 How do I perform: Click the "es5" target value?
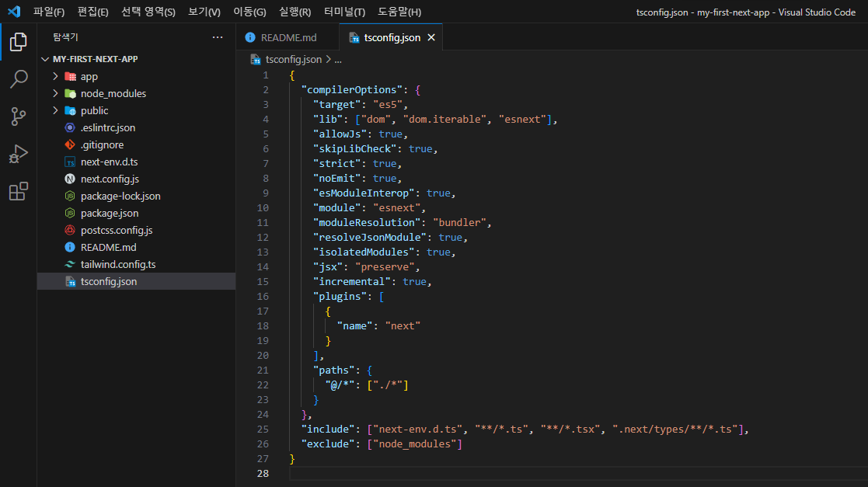(388, 105)
